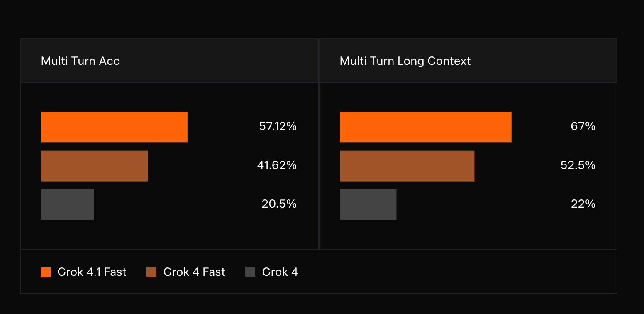
Task: Click the brown bar under Multi Turn Long Context
Action: [407, 166]
